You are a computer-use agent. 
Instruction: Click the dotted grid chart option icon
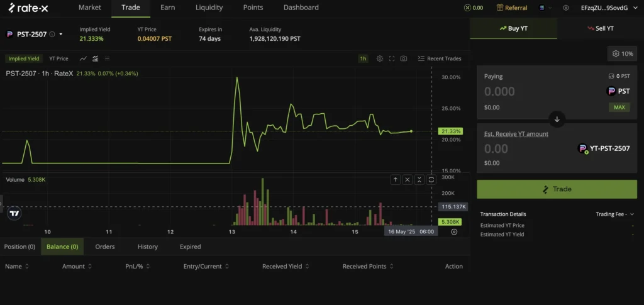click(107, 58)
